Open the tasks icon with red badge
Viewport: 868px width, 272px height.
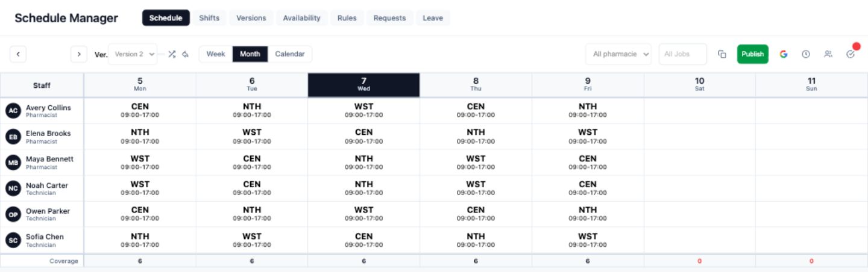coord(851,54)
